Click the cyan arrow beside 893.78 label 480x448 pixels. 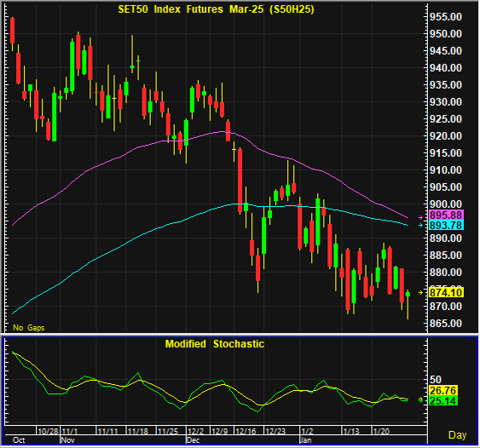(421, 226)
